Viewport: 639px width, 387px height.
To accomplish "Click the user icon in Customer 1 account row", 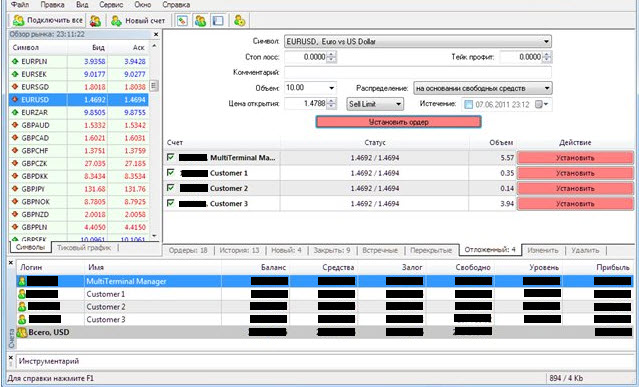I will pyautogui.click(x=22, y=294).
